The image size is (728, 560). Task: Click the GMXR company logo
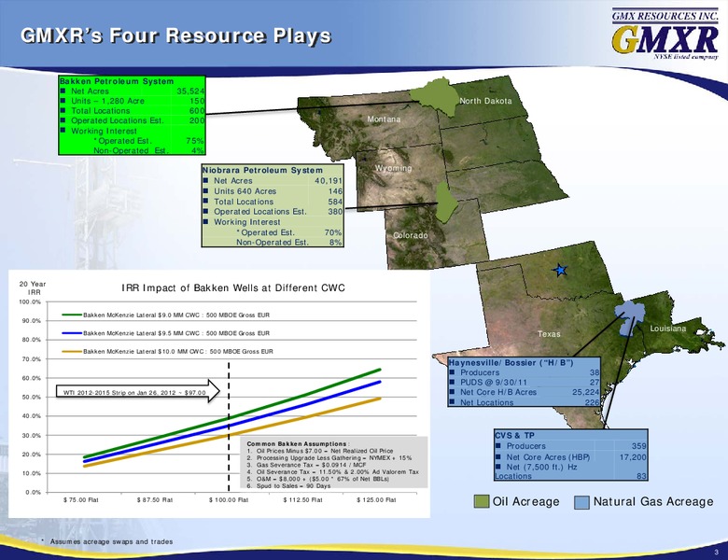(665, 35)
